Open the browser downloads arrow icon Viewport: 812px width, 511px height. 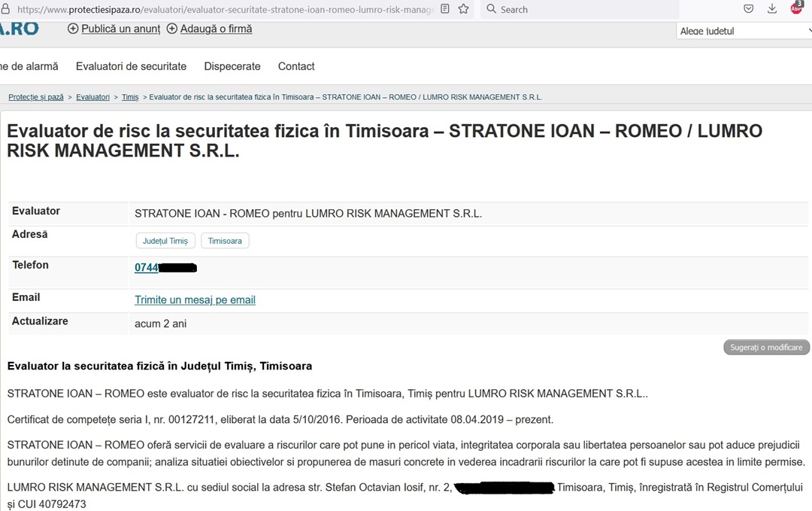click(772, 9)
